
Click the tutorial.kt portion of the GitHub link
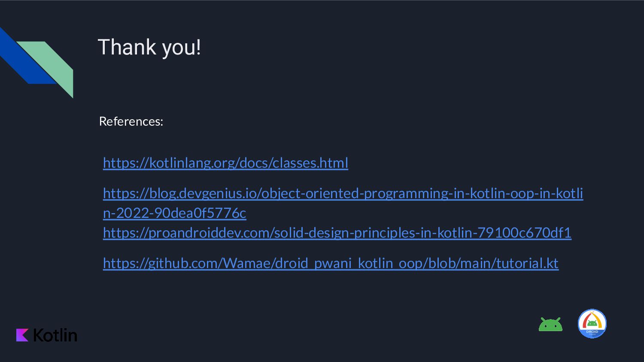point(527,263)
